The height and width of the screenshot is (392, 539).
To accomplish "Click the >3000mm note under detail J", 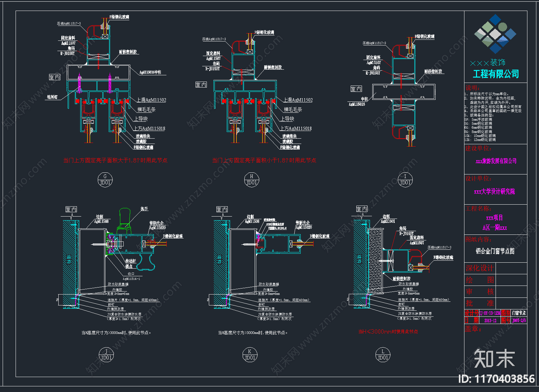I will tap(116, 333).
